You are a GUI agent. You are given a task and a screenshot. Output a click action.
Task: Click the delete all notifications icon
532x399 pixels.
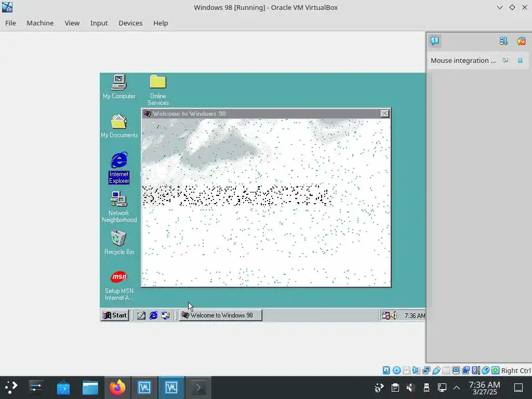click(522, 41)
